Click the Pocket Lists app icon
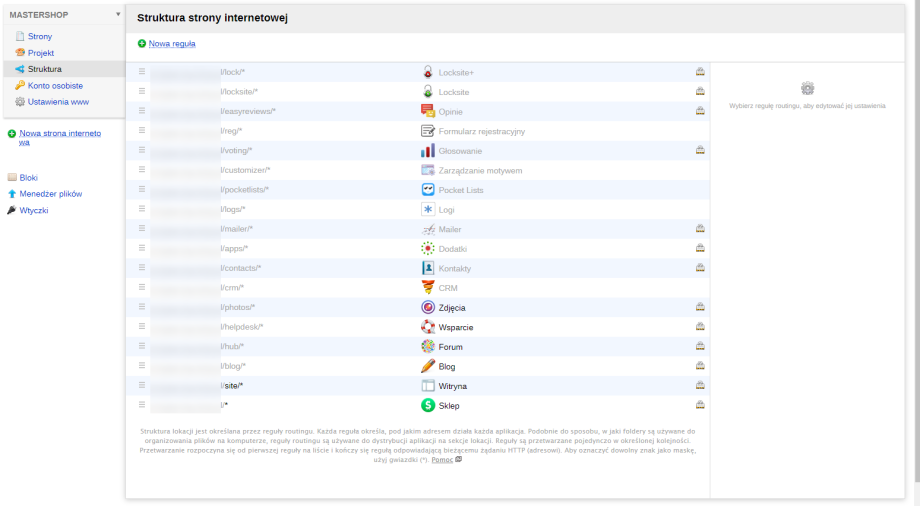The width and height of the screenshot is (920, 506). [x=428, y=190]
